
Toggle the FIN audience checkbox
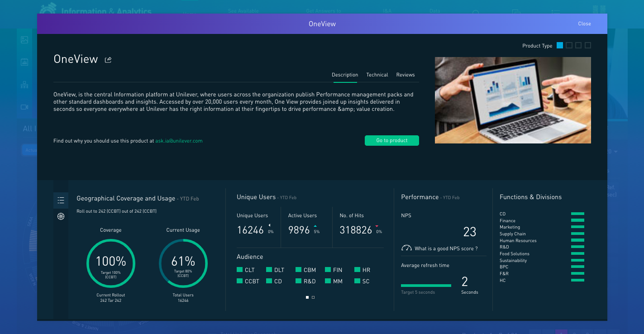point(328,270)
